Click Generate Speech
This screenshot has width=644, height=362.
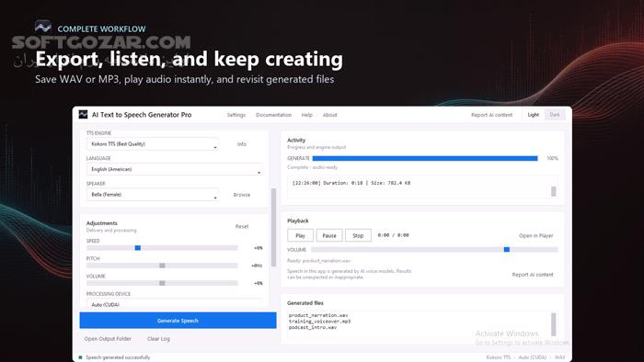point(178,320)
